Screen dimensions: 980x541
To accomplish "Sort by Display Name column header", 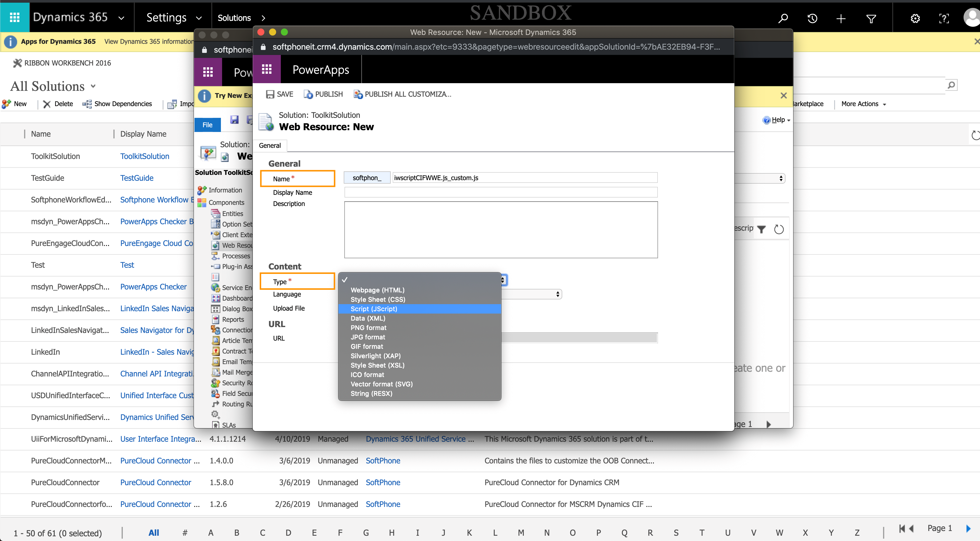I will pyautogui.click(x=143, y=134).
